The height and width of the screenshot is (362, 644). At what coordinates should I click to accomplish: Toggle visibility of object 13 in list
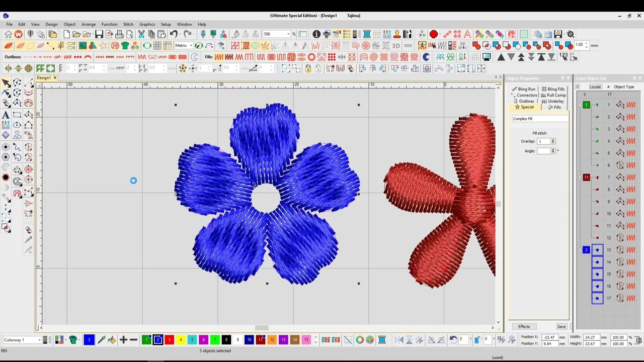click(597, 250)
